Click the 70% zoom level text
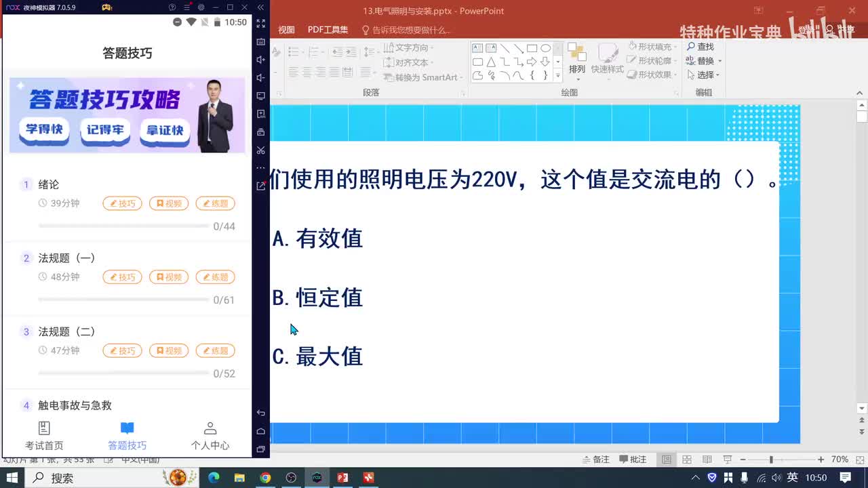 [x=840, y=460]
